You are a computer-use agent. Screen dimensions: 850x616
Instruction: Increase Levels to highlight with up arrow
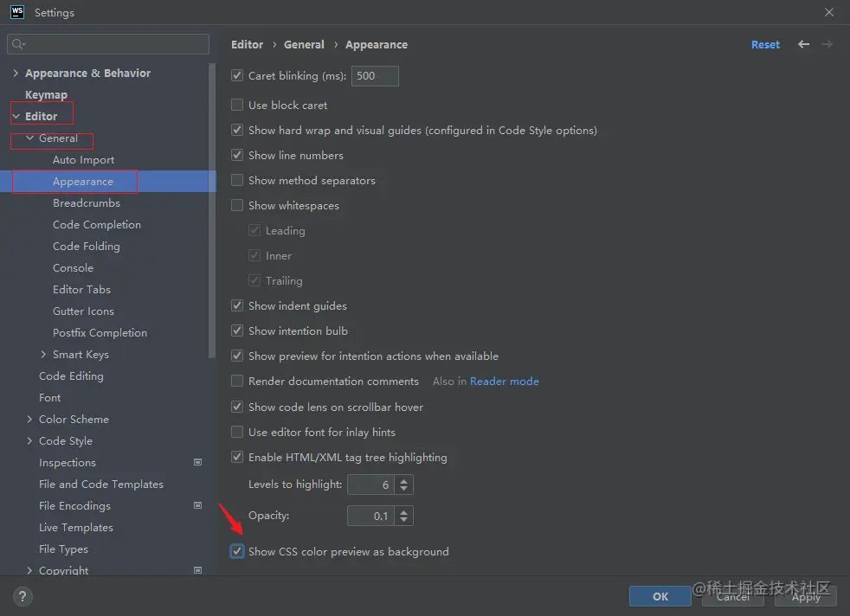(403, 480)
